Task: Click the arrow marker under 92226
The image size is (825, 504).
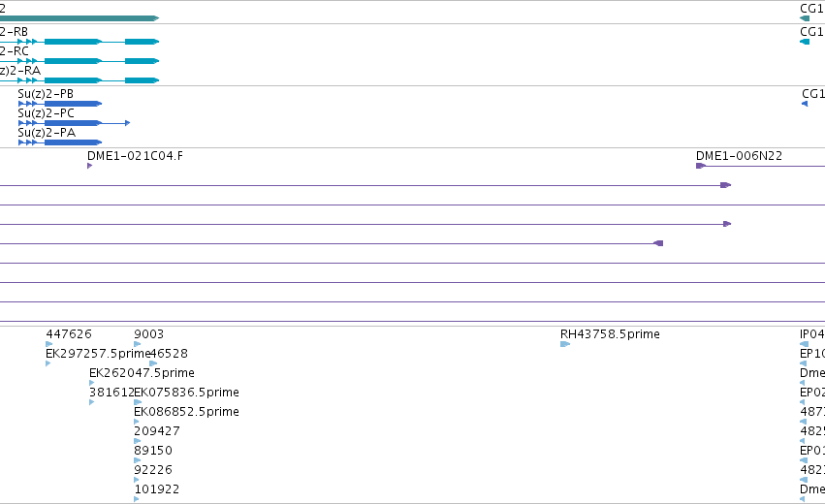Action: tap(137, 481)
